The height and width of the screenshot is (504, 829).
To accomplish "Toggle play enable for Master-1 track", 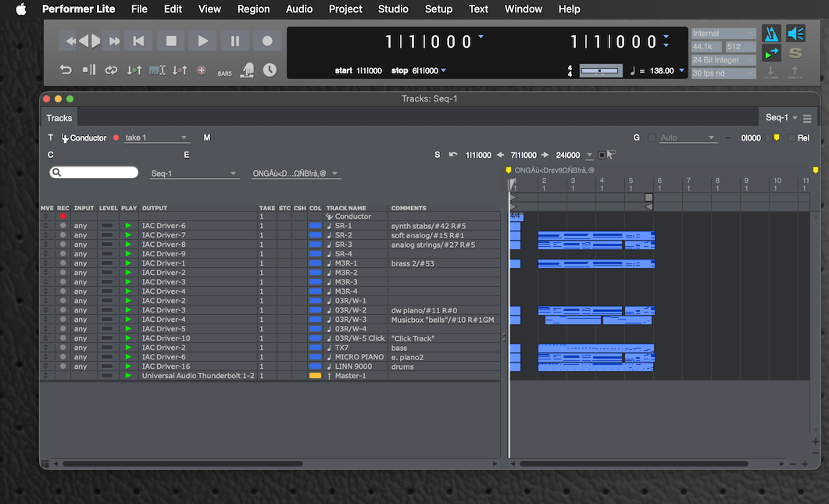I will pyautogui.click(x=128, y=376).
